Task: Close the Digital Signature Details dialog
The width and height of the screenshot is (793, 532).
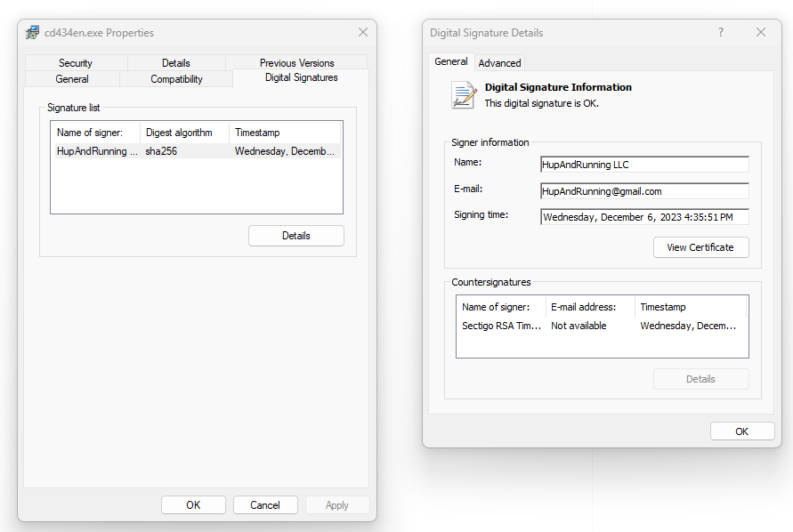Action: click(760, 33)
